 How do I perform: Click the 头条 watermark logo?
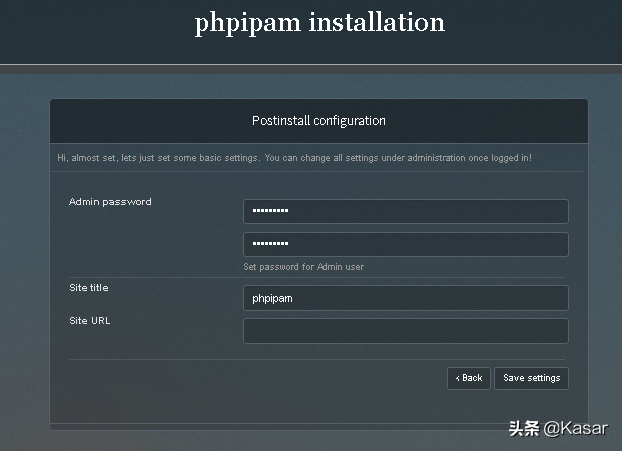524,428
